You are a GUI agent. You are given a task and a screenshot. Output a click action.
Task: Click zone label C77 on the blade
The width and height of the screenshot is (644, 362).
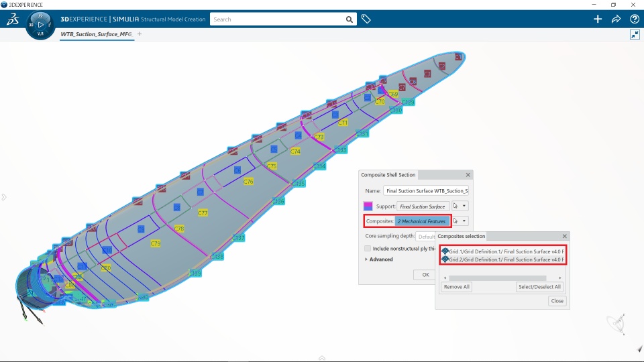coord(203,213)
